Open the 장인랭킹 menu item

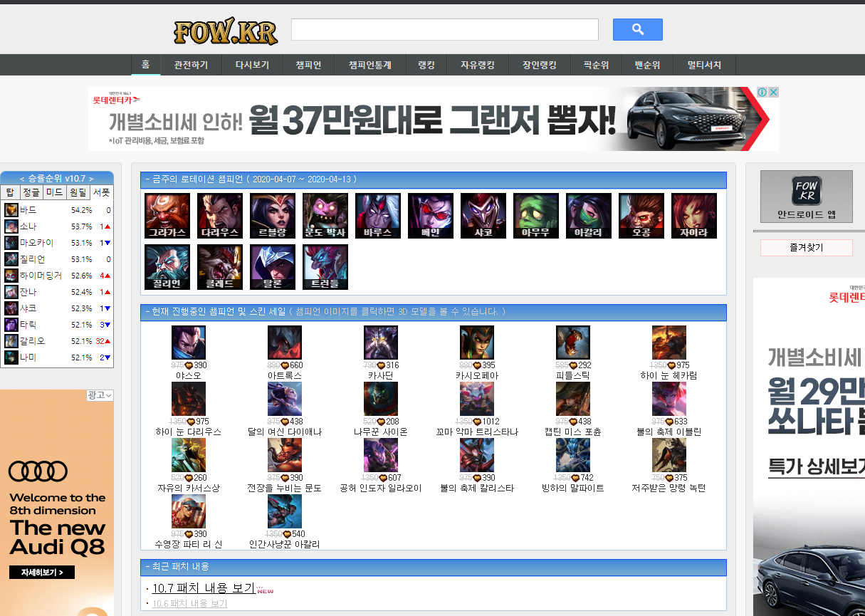[x=539, y=65]
